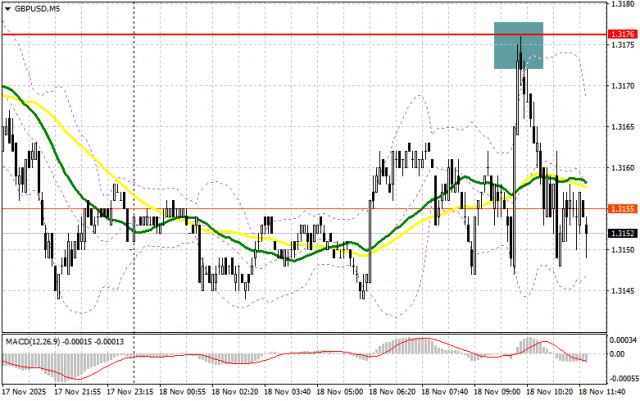Click the 17 Nov 21:55 time label
Viewport: 640px width, 401px height.
pyautogui.click(x=78, y=392)
